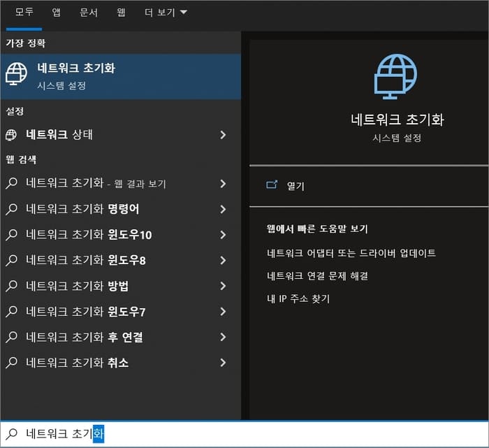
Task: Expand the 네트워크 상태 result chevron
Action: click(x=223, y=135)
